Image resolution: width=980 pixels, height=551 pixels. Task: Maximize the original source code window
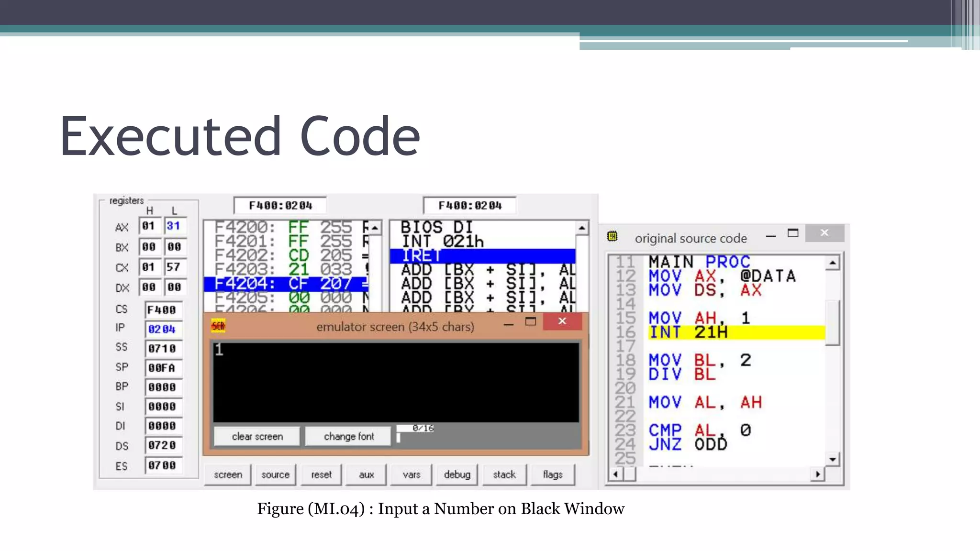click(793, 233)
